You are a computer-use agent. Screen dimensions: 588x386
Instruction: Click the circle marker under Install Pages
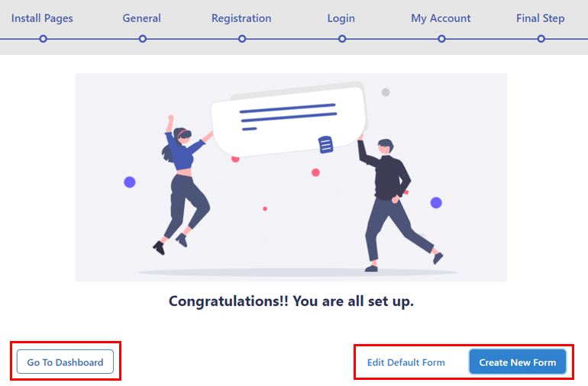coord(43,39)
